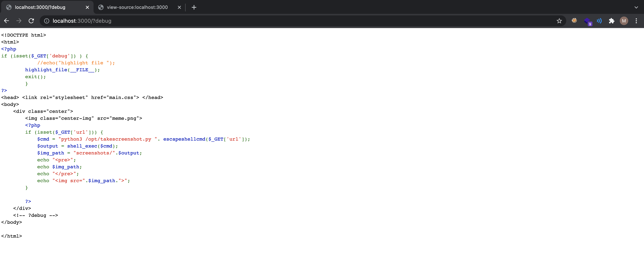Go back to the previous page
644x258 pixels.
7,21
